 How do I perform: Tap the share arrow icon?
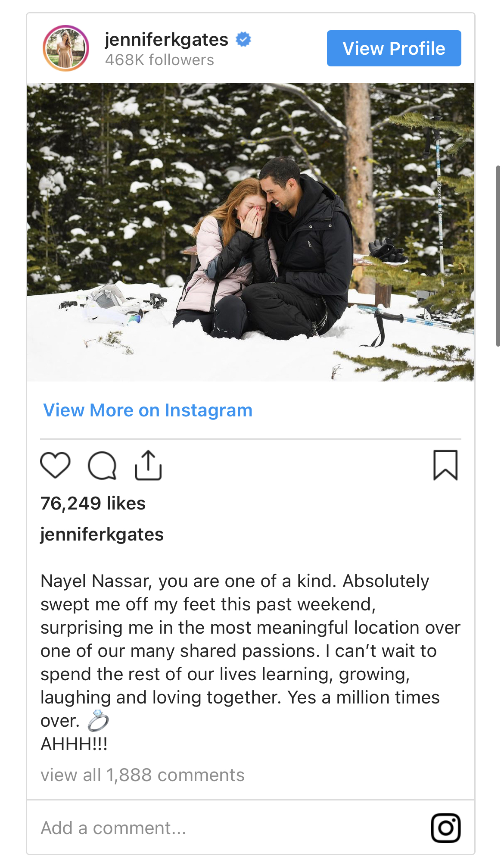148,465
